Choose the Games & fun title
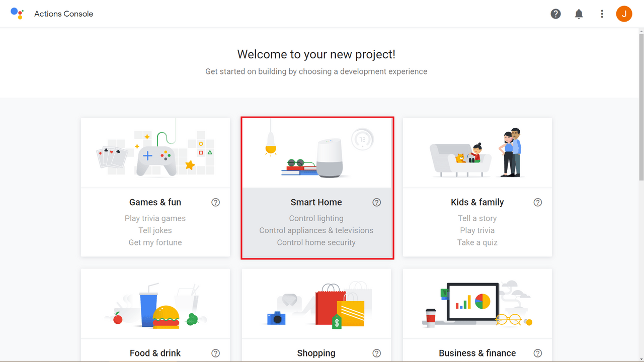 click(x=155, y=202)
